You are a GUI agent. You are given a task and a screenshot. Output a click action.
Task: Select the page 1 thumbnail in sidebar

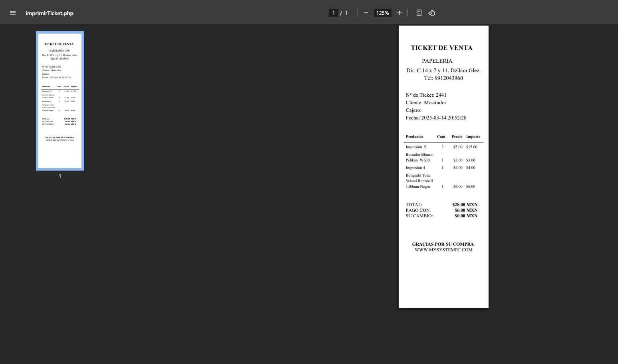[x=60, y=101]
